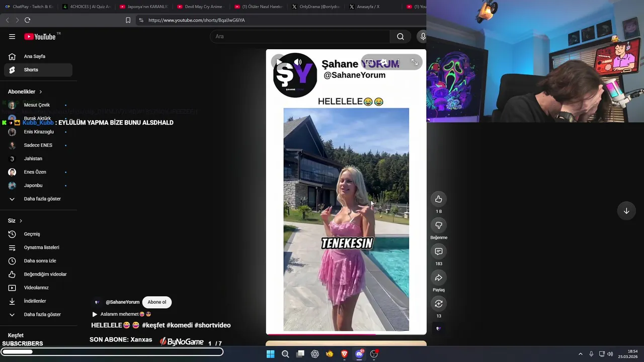Viewport: 644px width, 362px height.
Task: Mute the Short using the speaker icon
Action: coord(297,62)
